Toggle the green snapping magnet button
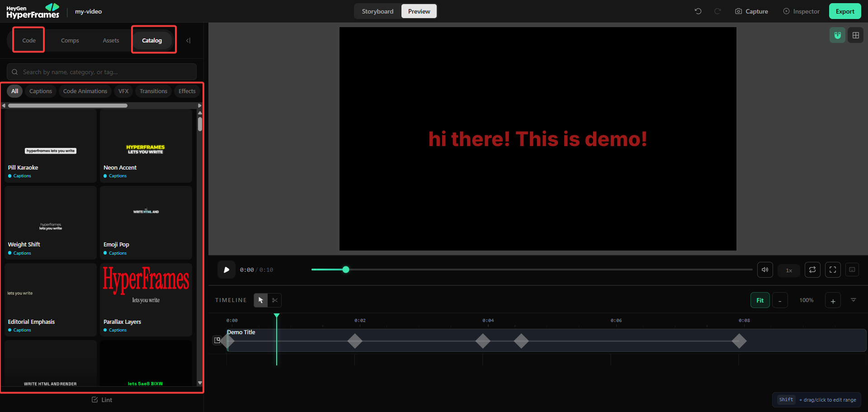The width and height of the screenshot is (868, 412). click(838, 35)
